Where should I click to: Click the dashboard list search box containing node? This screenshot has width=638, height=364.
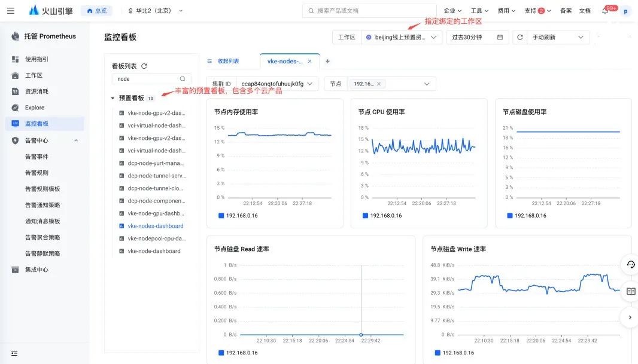click(151, 79)
